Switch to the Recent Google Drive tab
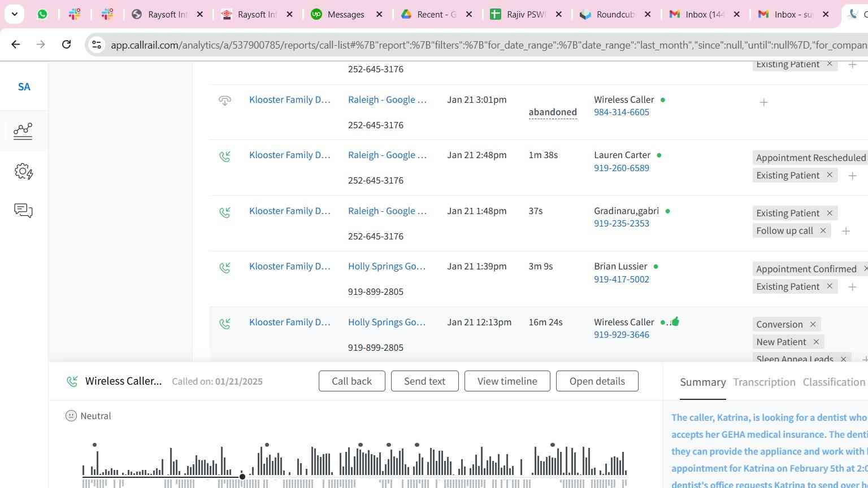The image size is (868, 488). pos(436,14)
